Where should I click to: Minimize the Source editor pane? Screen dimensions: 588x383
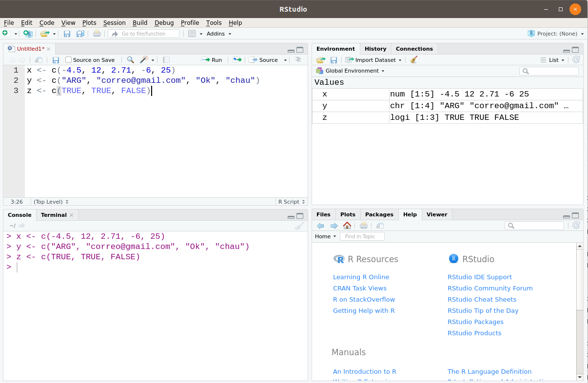[291, 50]
